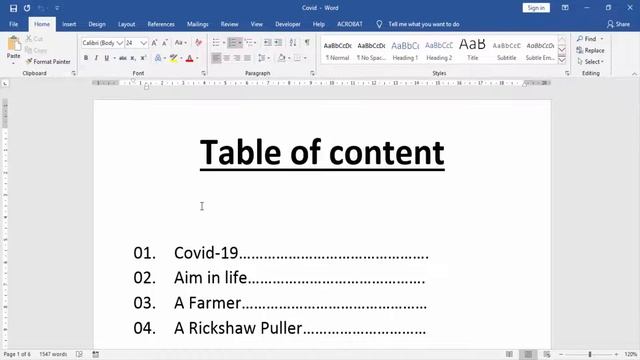This screenshot has width=640, height=360.
Task: Expand the Styles gallery with More
Action: [x=562, y=60]
